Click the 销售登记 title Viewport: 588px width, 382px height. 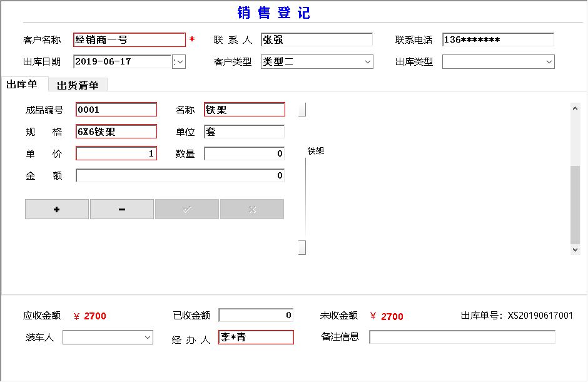point(274,13)
